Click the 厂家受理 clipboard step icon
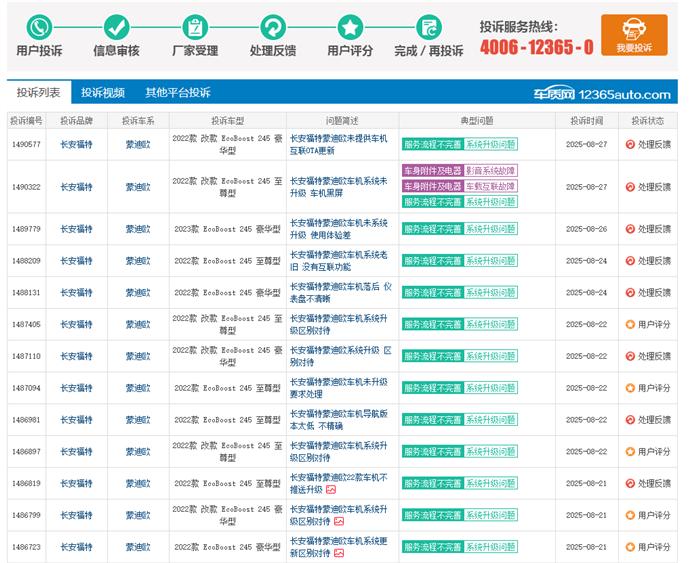The width and height of the screenshot is (700, 563). [195, 27]
